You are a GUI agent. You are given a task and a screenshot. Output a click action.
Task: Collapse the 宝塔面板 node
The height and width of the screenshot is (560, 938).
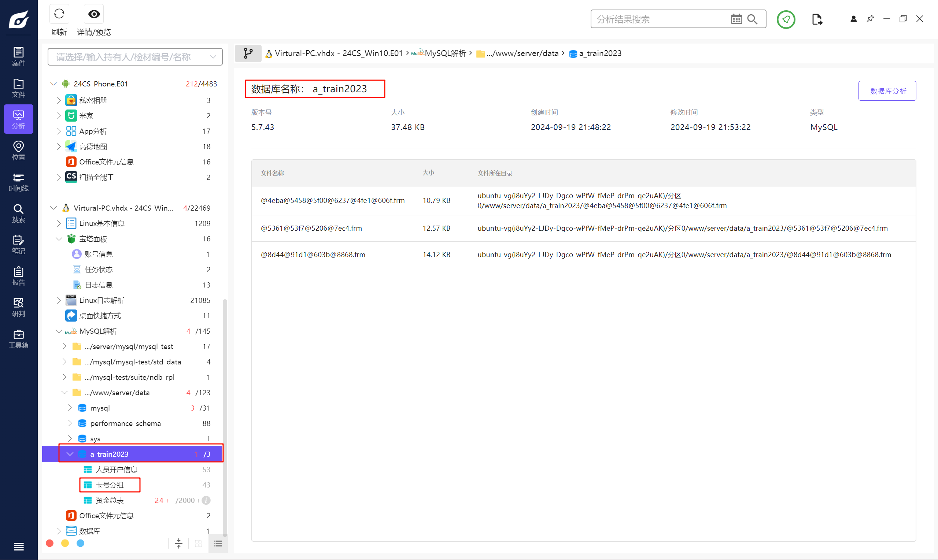pyautogui.click(x=59, y=238)
